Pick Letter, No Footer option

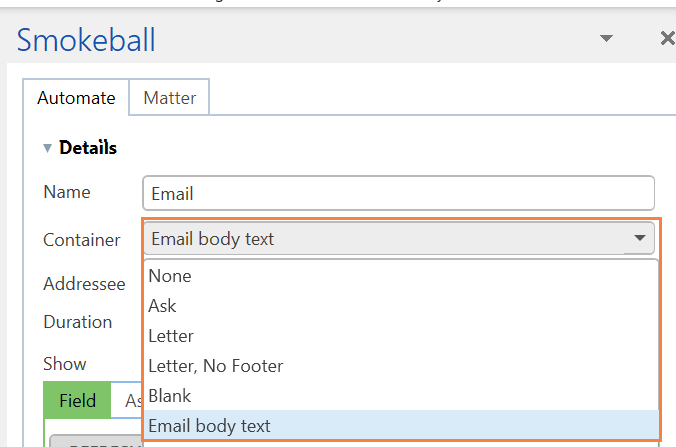[x=401, y=366]
